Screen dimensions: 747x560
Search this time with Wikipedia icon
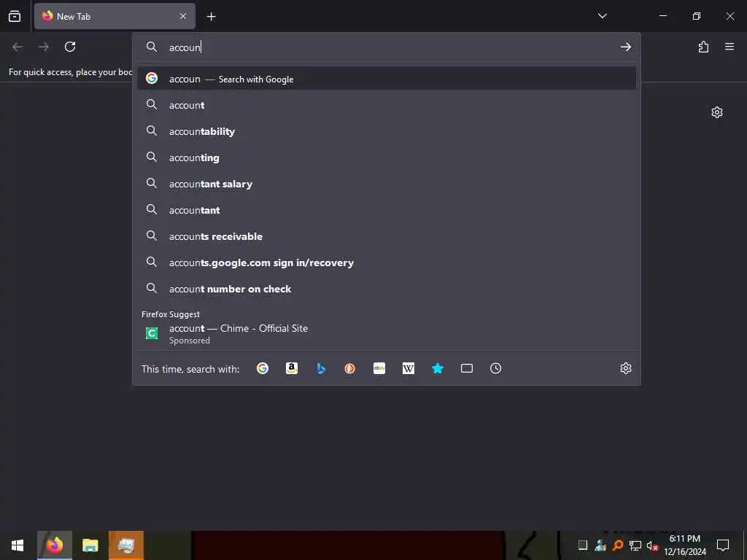409,368
